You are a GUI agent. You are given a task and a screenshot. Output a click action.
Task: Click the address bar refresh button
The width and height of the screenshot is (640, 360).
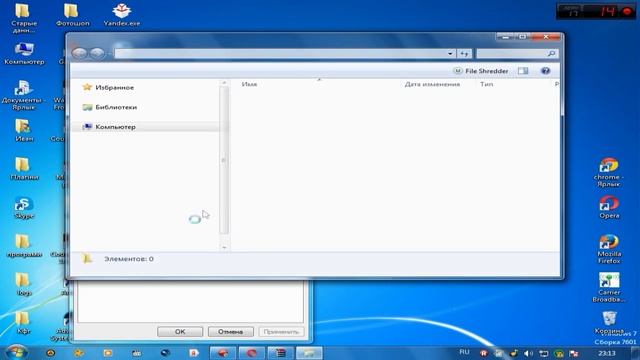[x=464, y=53]
